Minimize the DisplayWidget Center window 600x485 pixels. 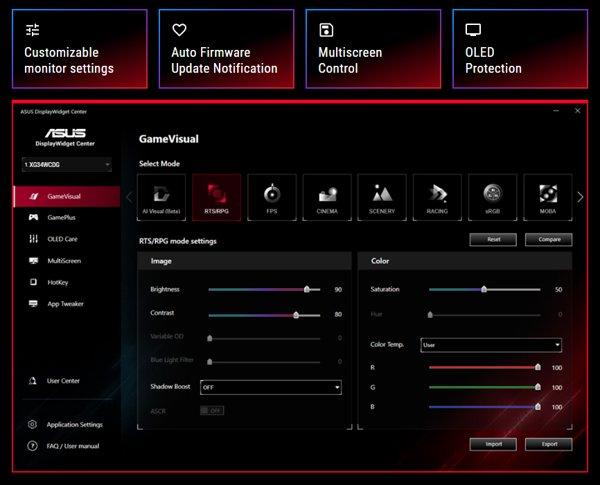click(x=556, y=111)
